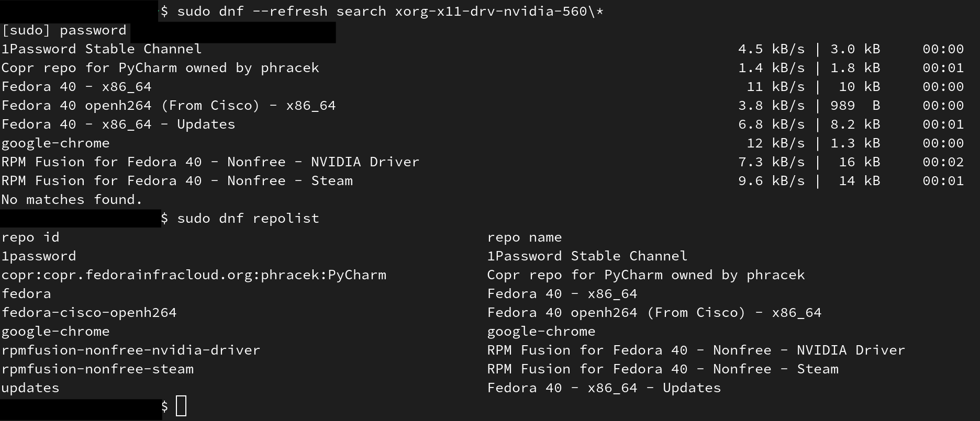Click the "repo id" column header
The height and width of the screenshot is (421, 980).
coord(30,237)
